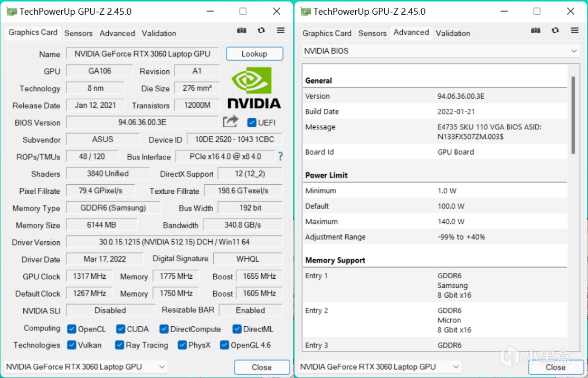This screenshot has height=378, width=588.
Task: Click the Name field showing RTX 3060 Laptop GPU
Action: click(x=142, y=54)
